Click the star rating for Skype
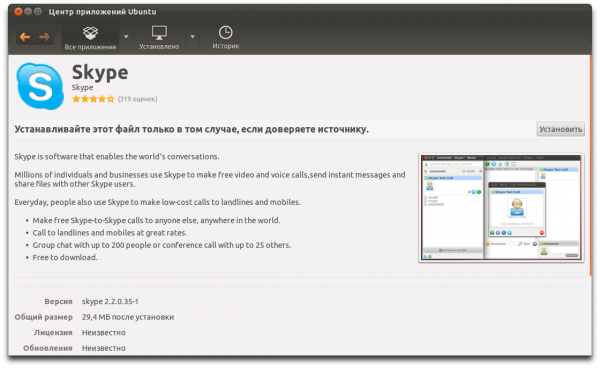Screen dimensions: 600x368 93,99
